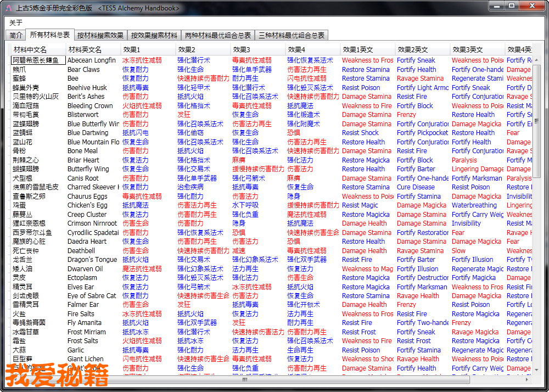549x392 pixels.
Task: Select the Bear Claws cell
Action: 83,70
